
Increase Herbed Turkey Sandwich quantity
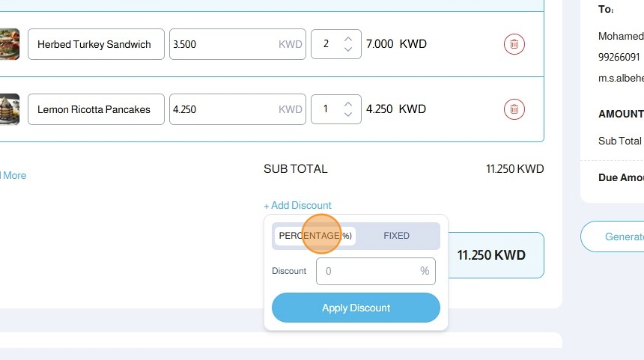(348, 39)
